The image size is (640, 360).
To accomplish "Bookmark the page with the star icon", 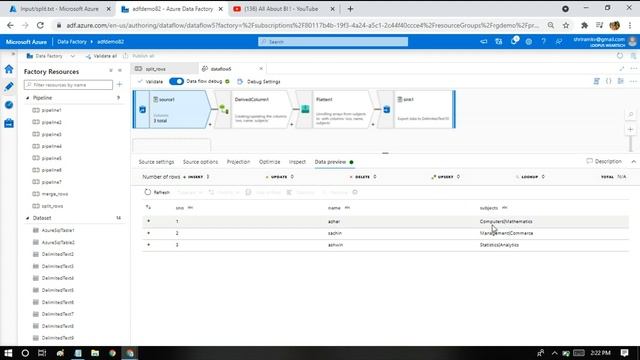I will pos(566,25).
